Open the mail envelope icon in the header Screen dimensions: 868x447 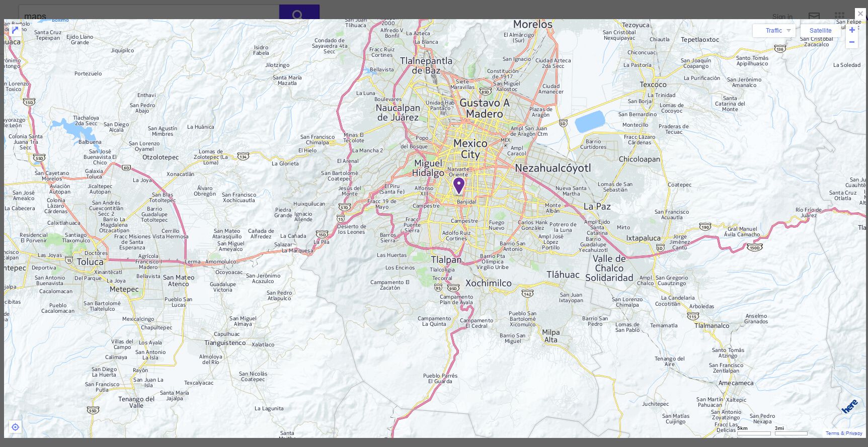click(814, 16)
